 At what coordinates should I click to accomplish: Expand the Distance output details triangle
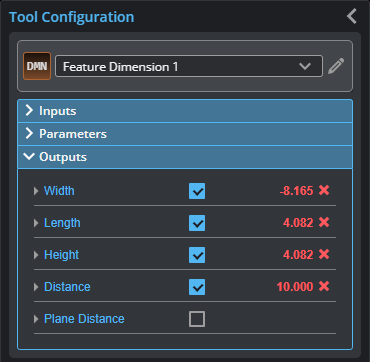tap(36, 287)
